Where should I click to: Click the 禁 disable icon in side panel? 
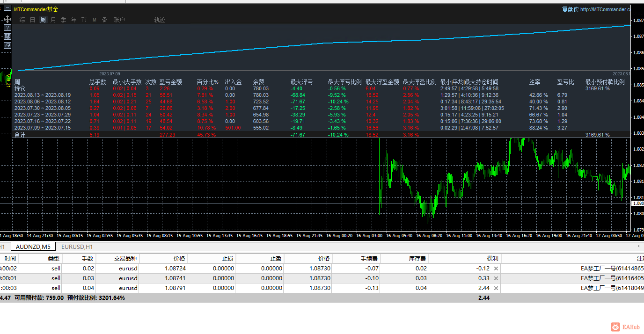(7, 36)
